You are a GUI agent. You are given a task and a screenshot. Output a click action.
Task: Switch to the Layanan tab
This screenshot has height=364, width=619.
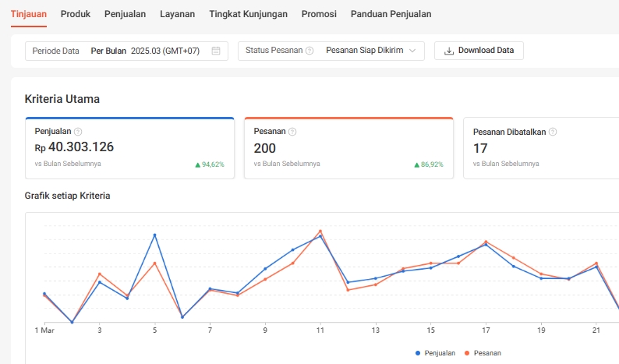tap(177, 14)
